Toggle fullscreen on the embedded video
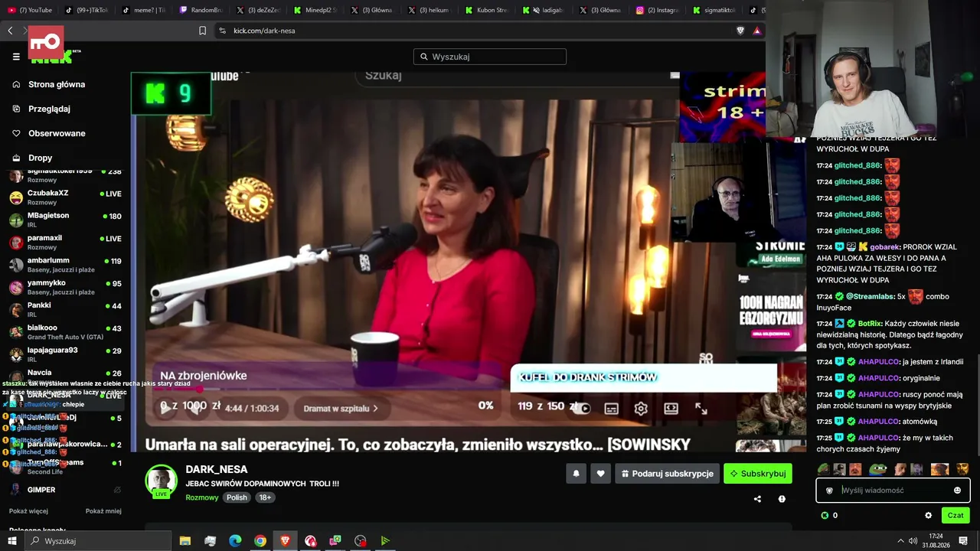Viewport: 980px width, 551px height. 701,409
